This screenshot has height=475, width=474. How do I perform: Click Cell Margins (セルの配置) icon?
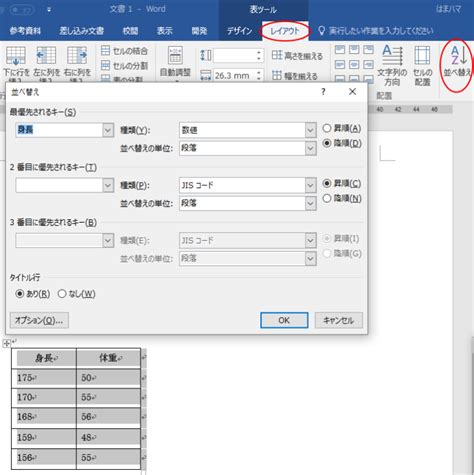tap(422, 55)
